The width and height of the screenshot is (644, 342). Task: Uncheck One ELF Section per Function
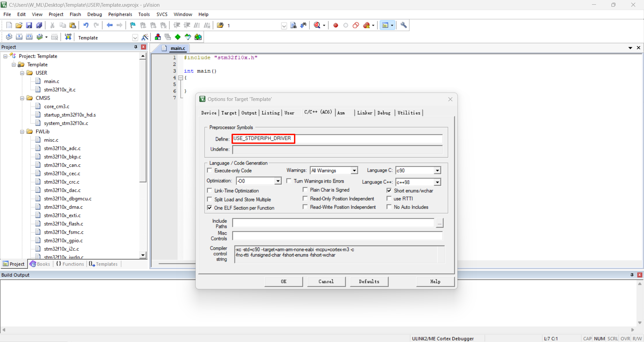pyautogui.click(x=210, y=208)
